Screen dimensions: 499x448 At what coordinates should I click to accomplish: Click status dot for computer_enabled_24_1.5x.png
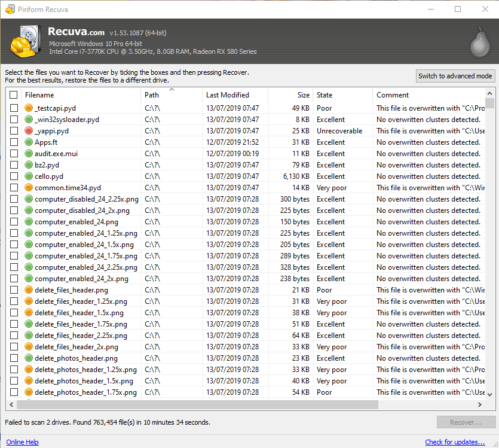(x=29, y=244)
